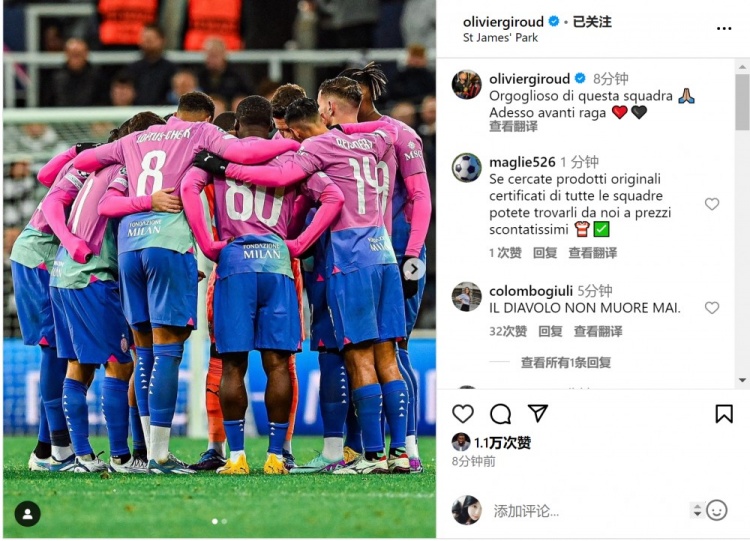Save post with the bookmark icon
Image resolution: width=750 pixels, height=541 pixels.
click(724, 414)
